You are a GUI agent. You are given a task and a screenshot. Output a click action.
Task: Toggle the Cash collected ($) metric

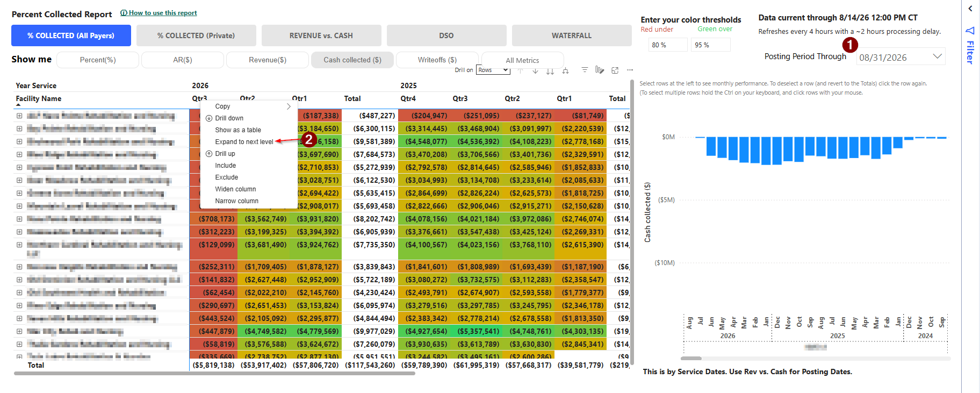[x=352, y=60]
